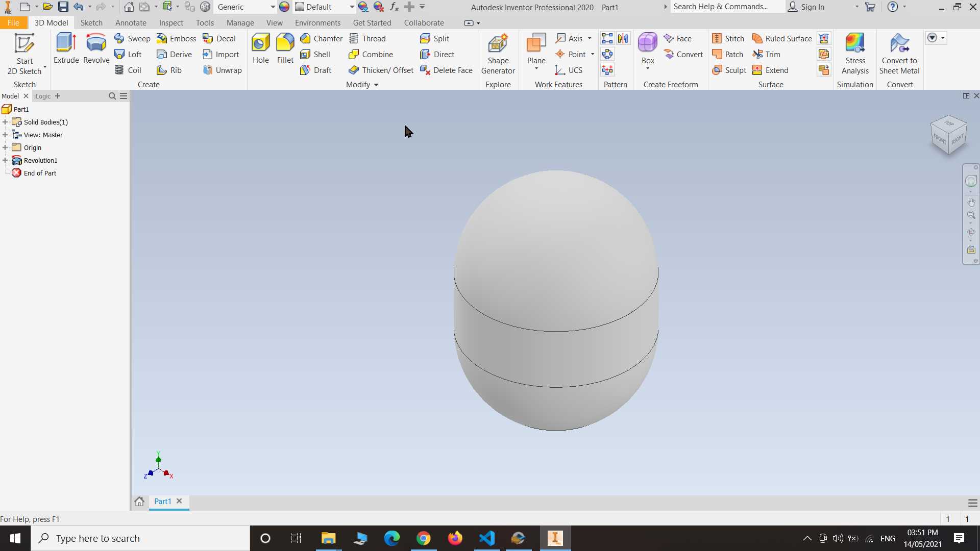This screenshot has height=551, width=980.
Task: Select the Chamfer tool
Action: pos(321,39)
